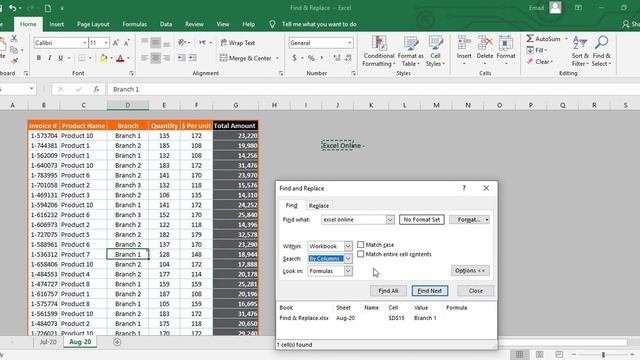This screenshot has width=640, height=360.
Task: Open Cell Styles gallery
Action: (435, 51)
